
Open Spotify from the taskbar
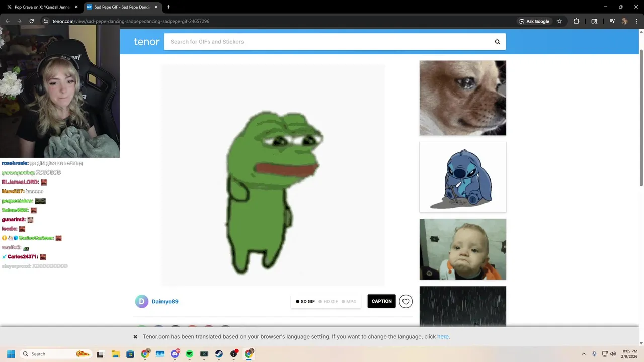click(189, 354)
